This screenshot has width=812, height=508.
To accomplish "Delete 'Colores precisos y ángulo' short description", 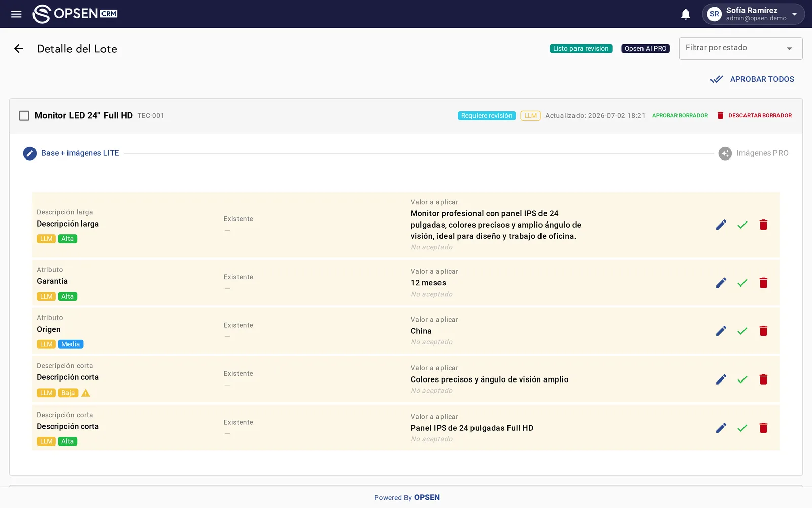I will tap(763, 379).
